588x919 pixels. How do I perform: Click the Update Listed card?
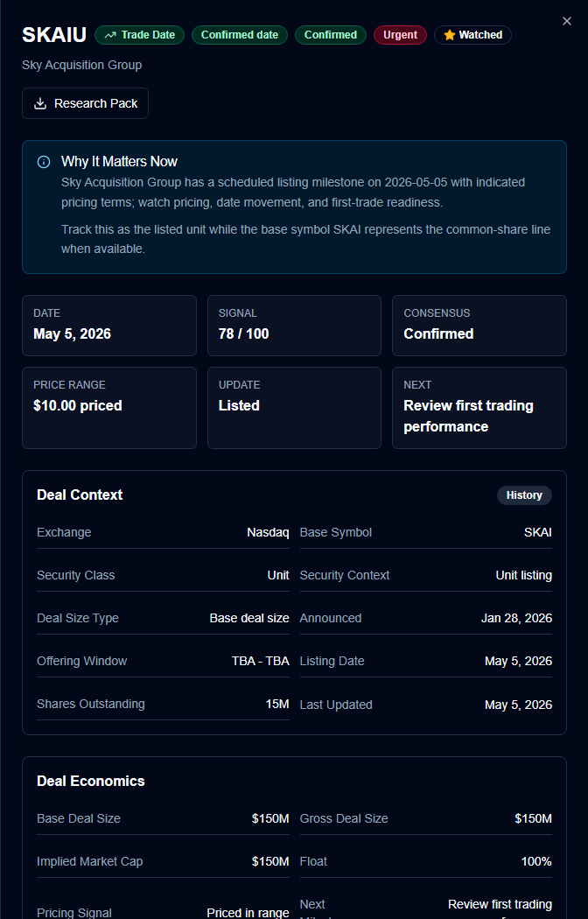click(294, 408)
